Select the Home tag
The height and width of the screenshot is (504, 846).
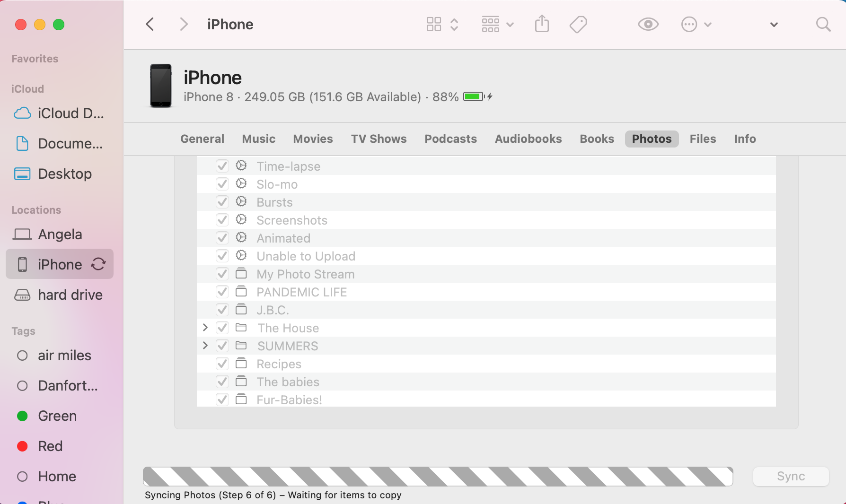pos(59,477)
